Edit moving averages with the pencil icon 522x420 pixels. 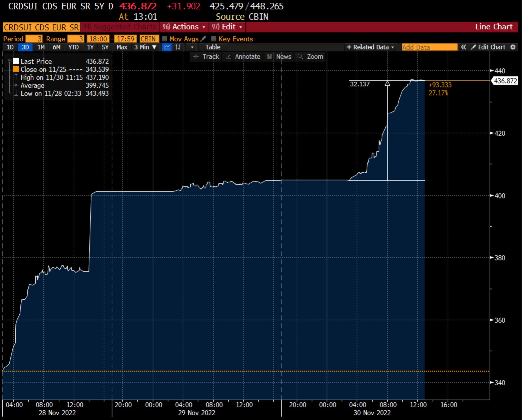tap(204, 39)
